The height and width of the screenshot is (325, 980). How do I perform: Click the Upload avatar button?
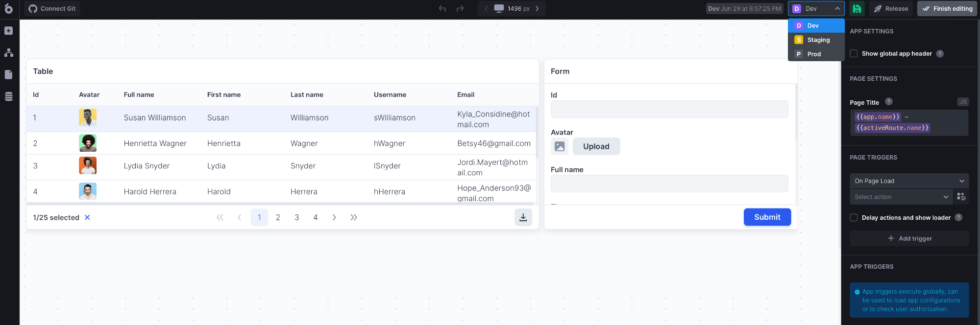[x=596, y=146]
